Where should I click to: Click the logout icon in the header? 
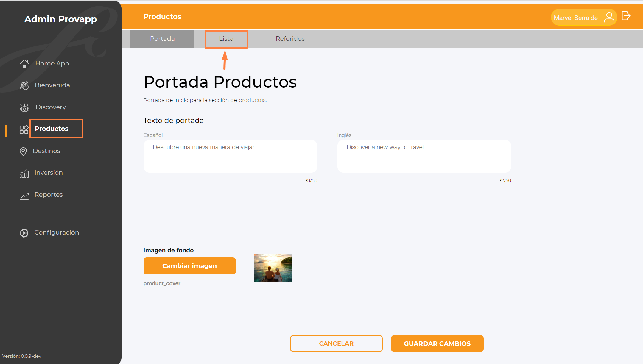tap(626, 16)
